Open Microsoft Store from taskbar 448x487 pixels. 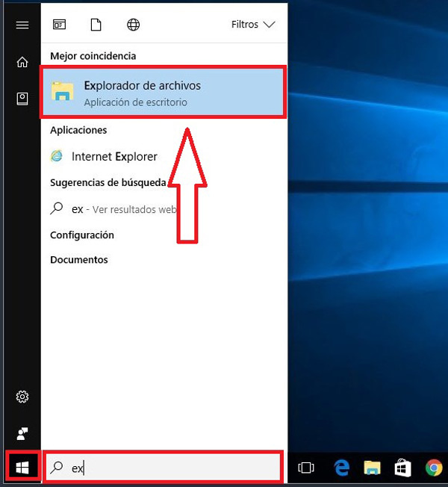pos(402,468)
